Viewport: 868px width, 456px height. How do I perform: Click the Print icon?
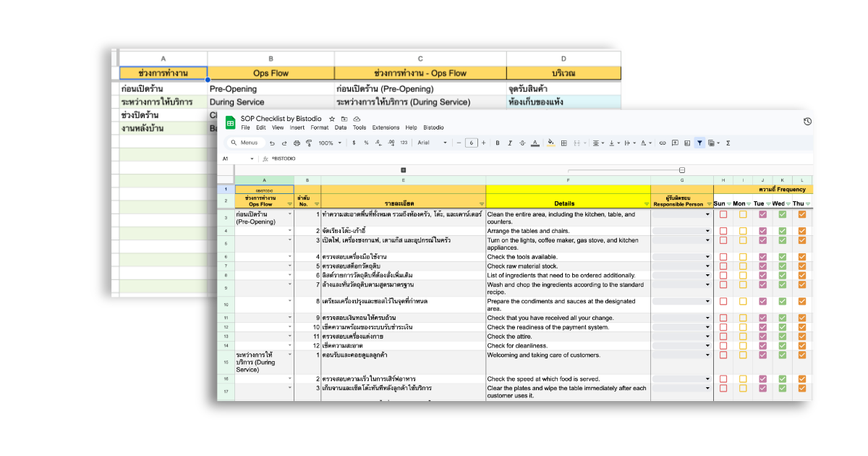pyautogui.click(x=297, y=143)
